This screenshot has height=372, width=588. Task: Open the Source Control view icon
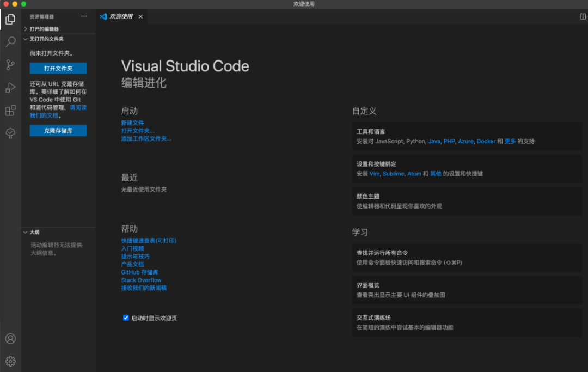coord(10,65)
